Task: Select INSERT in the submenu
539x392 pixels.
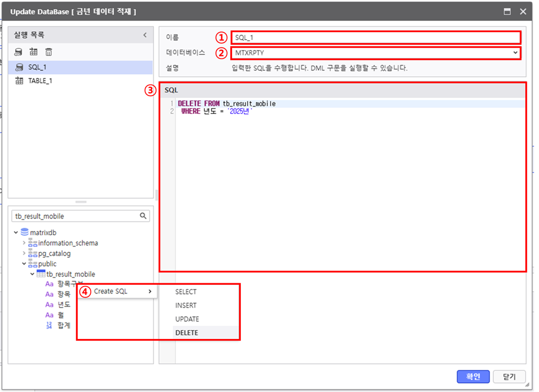Action: point(186,306)
